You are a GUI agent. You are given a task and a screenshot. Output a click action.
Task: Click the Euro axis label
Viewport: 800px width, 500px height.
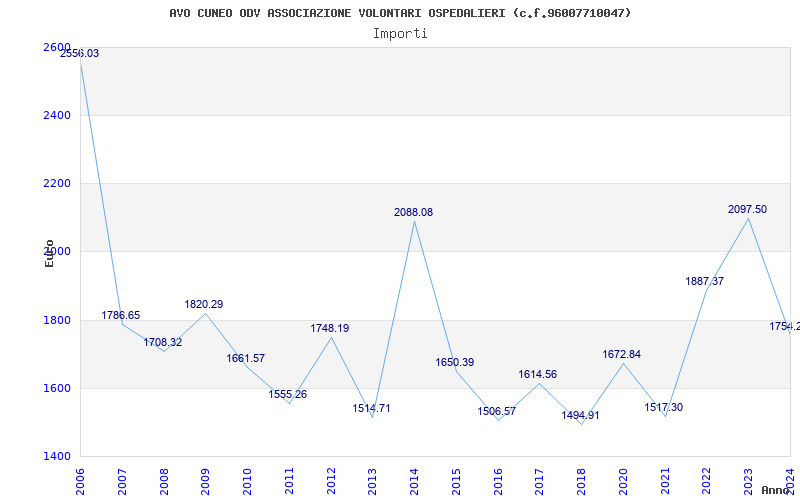coord(49,254)
